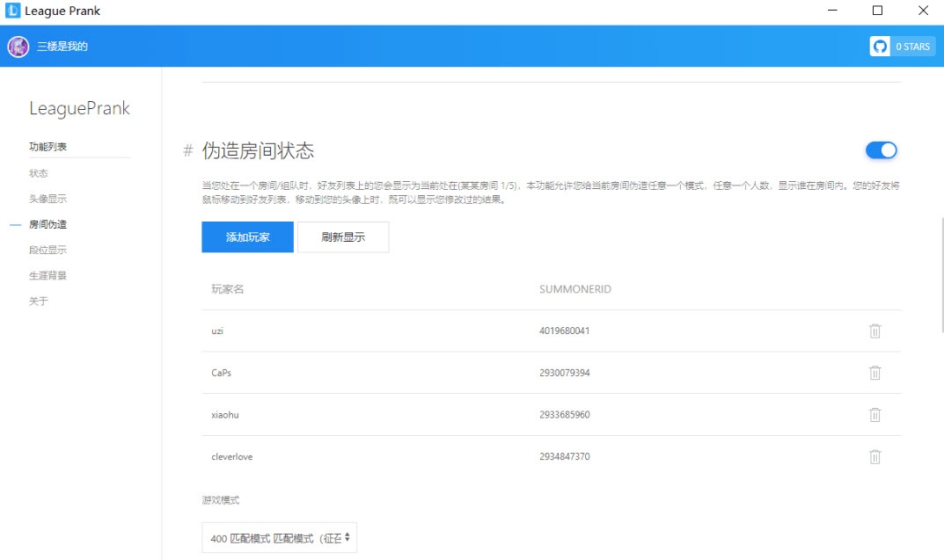Screen dimensions: 944x560
Task: Select 房间伪造 in the feature list
Action: [x=46, y=223]
